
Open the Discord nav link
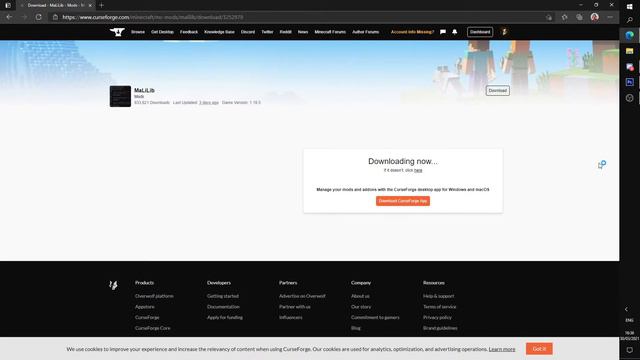click(x=248, y=32)
